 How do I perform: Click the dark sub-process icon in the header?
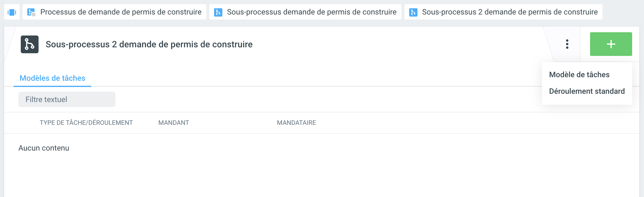pyautogui.click(x=30, y=44)
